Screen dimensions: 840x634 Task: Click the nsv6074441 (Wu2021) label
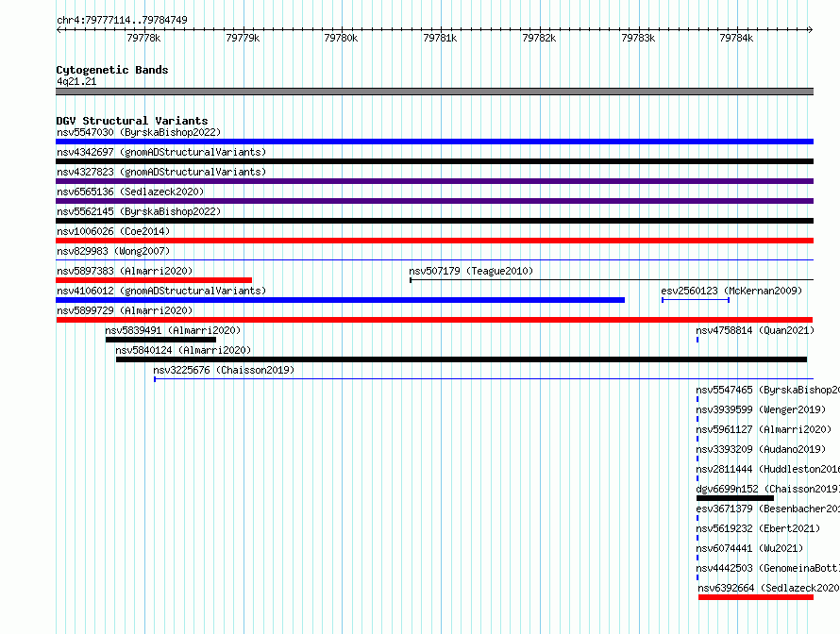pos(749,548)
